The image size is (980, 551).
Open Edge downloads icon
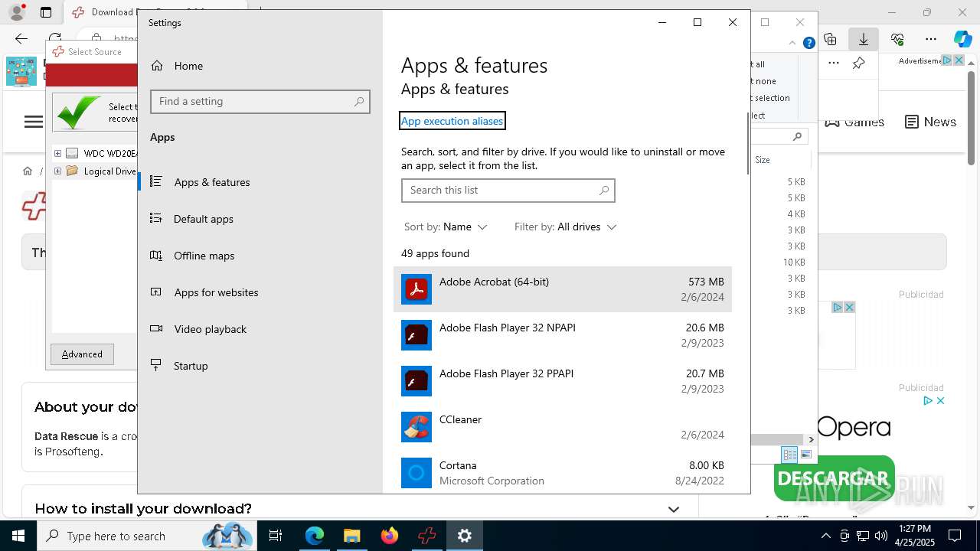click(x=864, y=38)
